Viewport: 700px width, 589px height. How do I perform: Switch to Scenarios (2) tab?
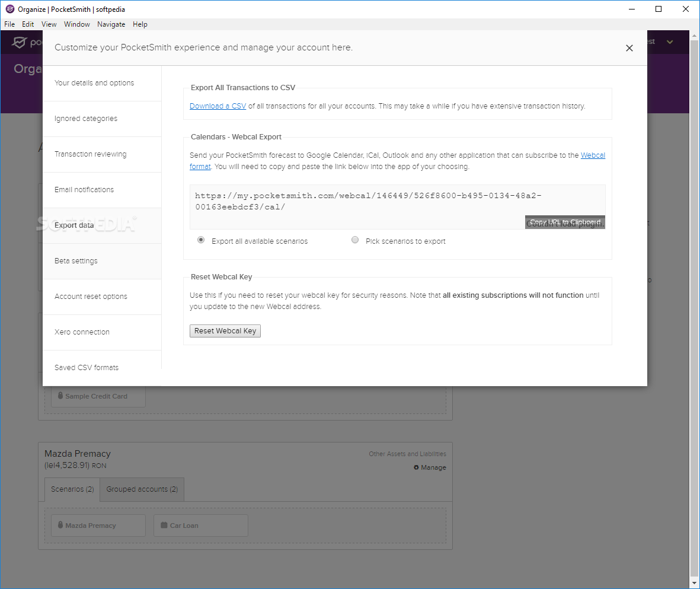(x=72, y=489)
